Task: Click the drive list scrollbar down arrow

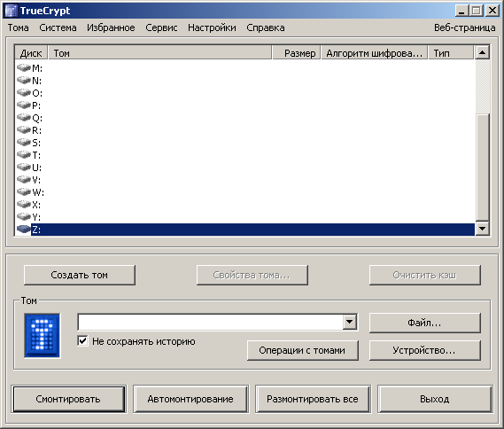Action: tap(482, 229)
